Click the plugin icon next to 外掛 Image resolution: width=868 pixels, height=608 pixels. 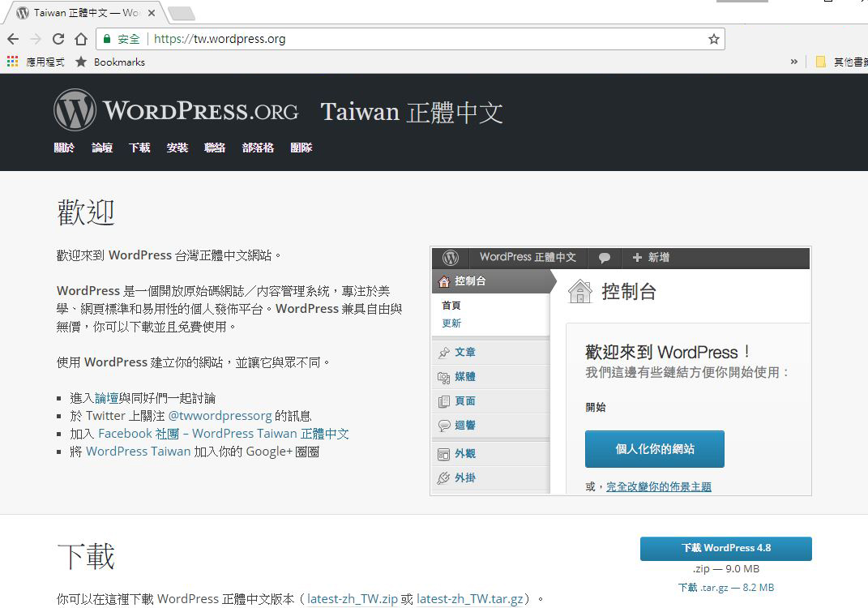[x=443, y=477]
